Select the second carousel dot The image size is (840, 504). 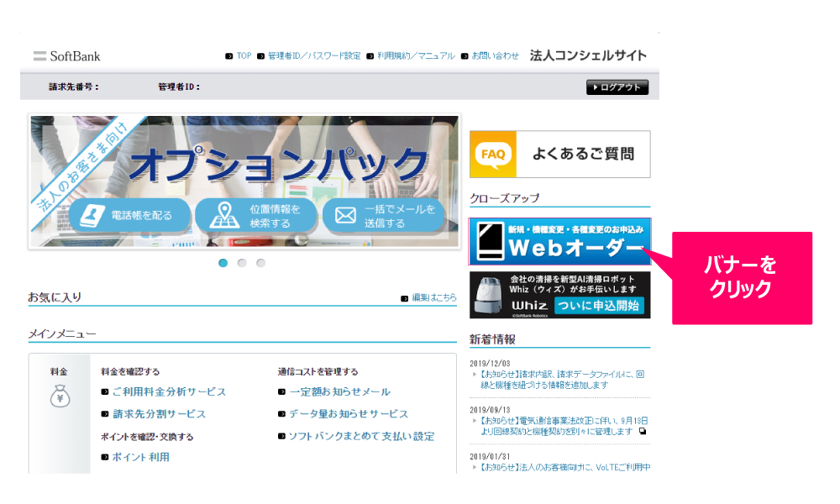tap(242, 263)
